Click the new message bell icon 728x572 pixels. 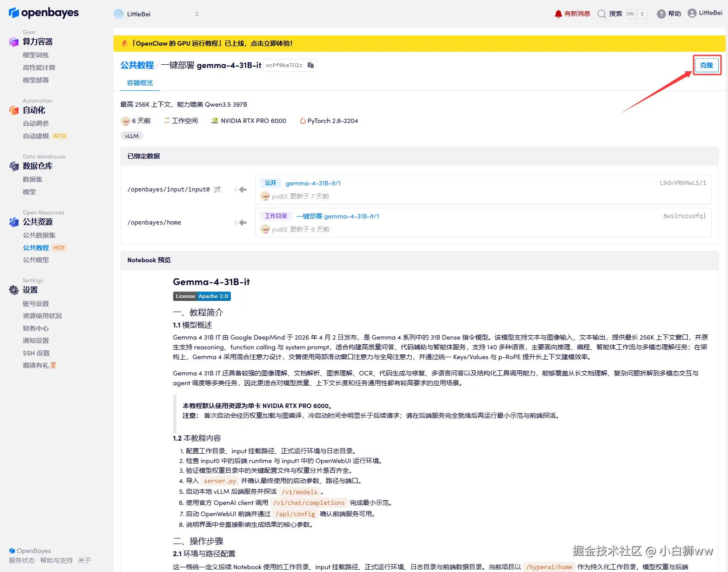(558, 14)
